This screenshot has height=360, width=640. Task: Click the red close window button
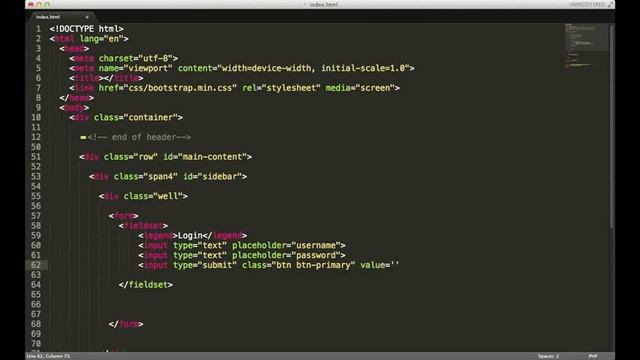31,4
